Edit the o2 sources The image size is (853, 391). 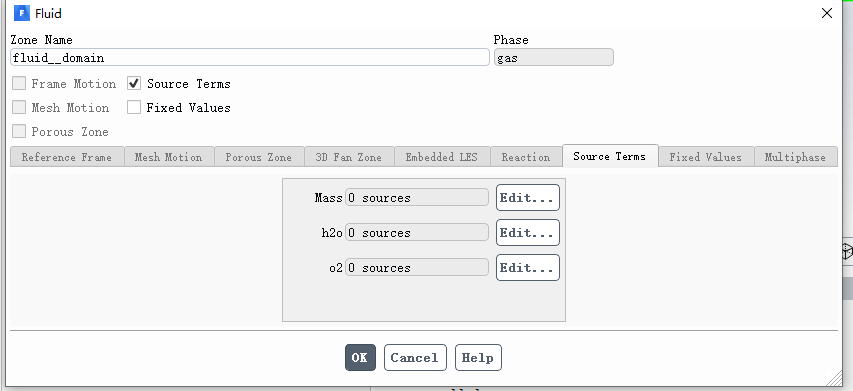click(x=528, y=268)
